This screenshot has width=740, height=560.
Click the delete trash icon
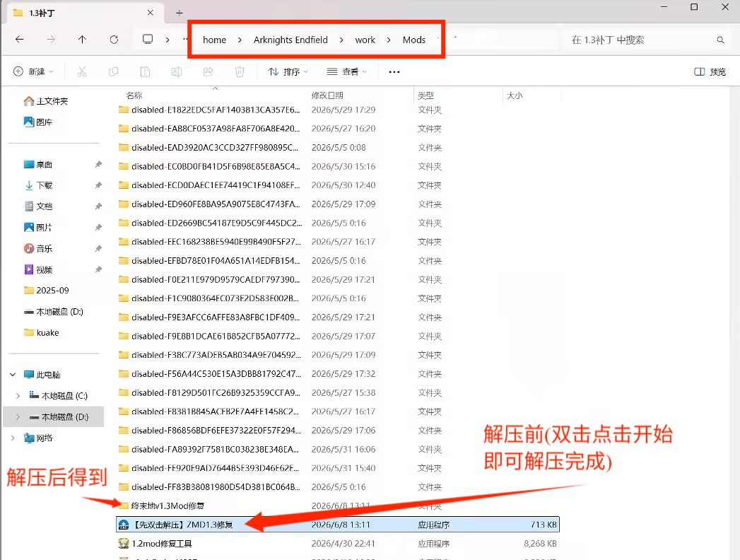240,72
